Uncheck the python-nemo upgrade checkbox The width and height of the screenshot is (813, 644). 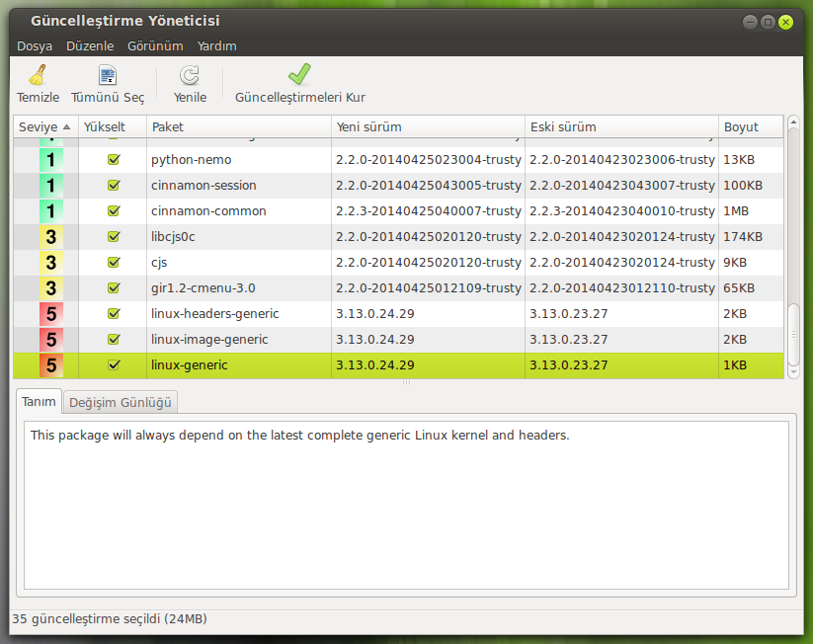(114, 160)
